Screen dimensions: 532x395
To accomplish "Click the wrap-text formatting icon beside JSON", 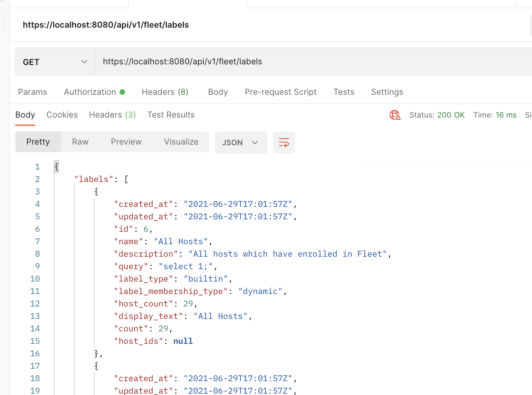I will 284,142.
